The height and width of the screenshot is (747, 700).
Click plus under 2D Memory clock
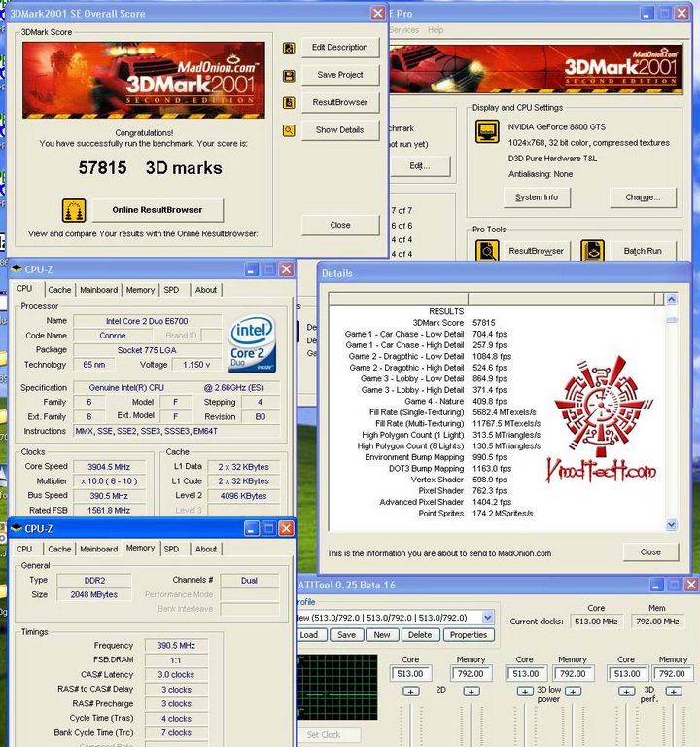pos(471,692)
